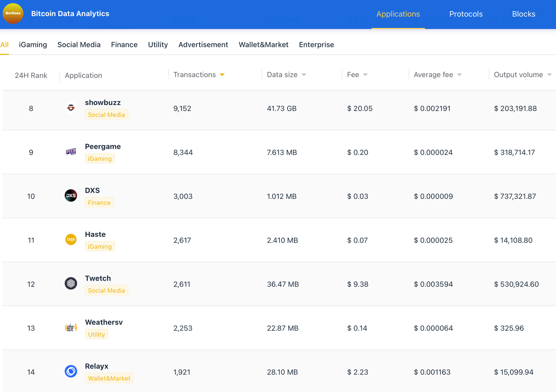The height and width of the screenshot is (392, 556).
Task: Click the $ 14,108.80 output volume
Action: click(x=513, y=240)
